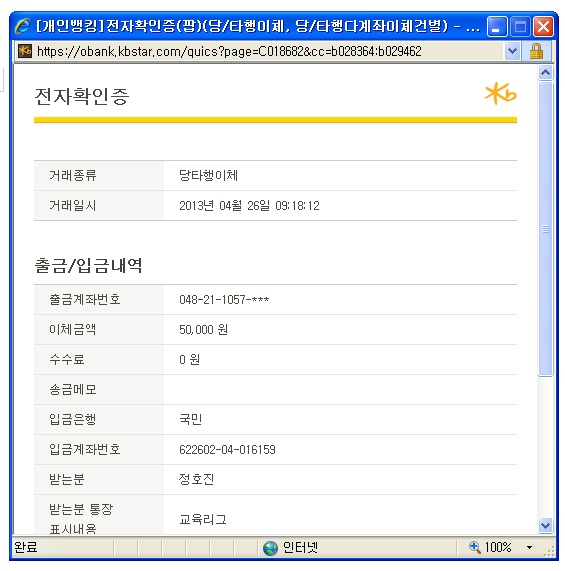Screen dimensions: 565x571
Task: Click the scrollbar up arrow
Action: point(545,73)
